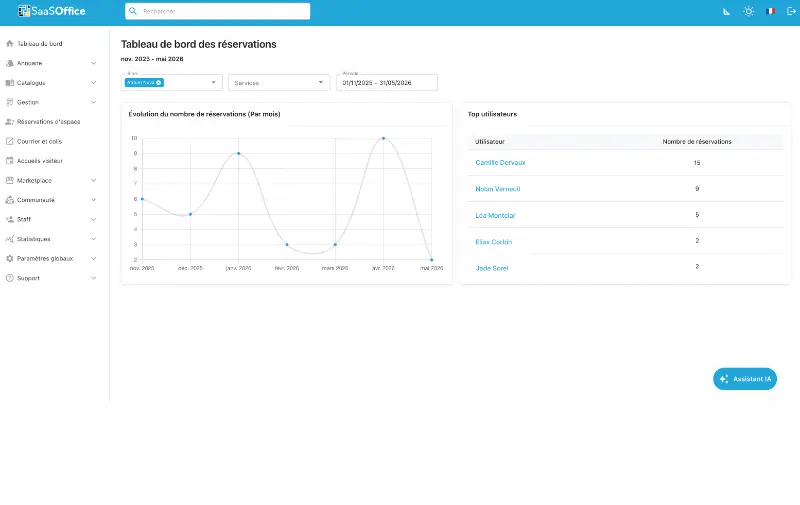Click the Tableau de bord des réservations title
The width and height of the screenshot is (800, 505).
198,44
